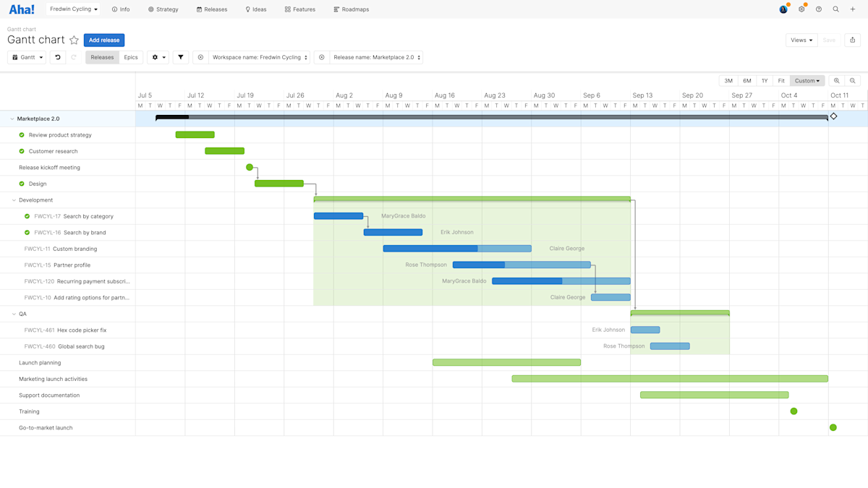Star the Gantt chart as a favorite
868x488 pixels.
[75, 40]
